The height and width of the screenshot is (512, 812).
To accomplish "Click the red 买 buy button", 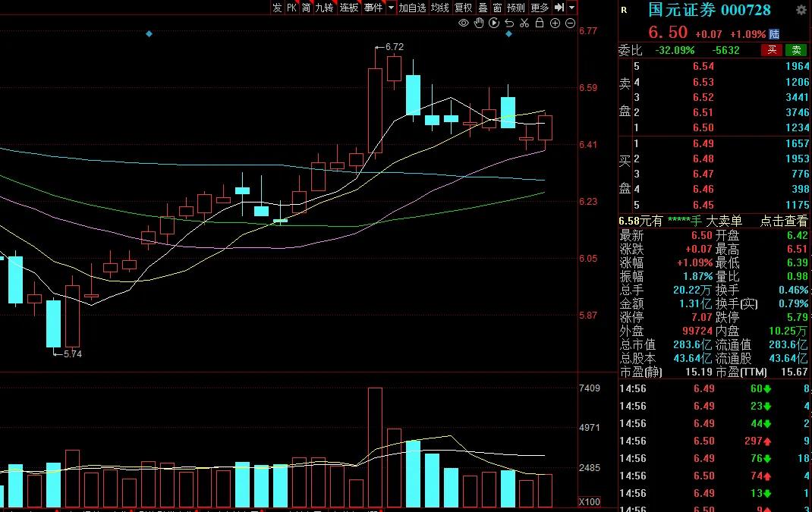I will [x=772, y=50].
